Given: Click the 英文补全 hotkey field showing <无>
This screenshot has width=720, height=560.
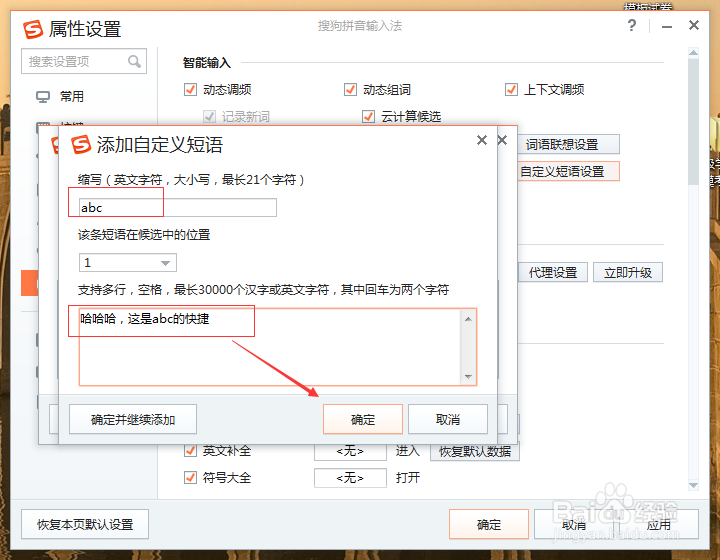Looking at the screenshot, I should click(x=350, y=452).
